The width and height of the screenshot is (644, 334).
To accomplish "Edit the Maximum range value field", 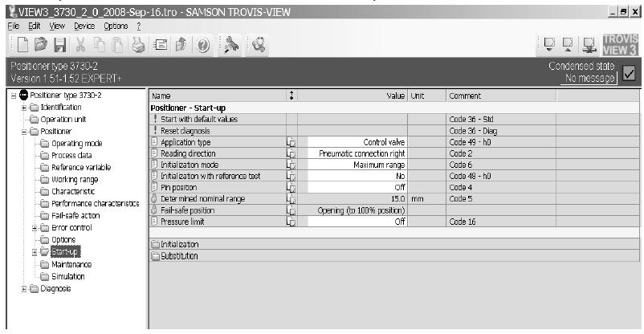I will pyautogui.click(x=357, y=165).
